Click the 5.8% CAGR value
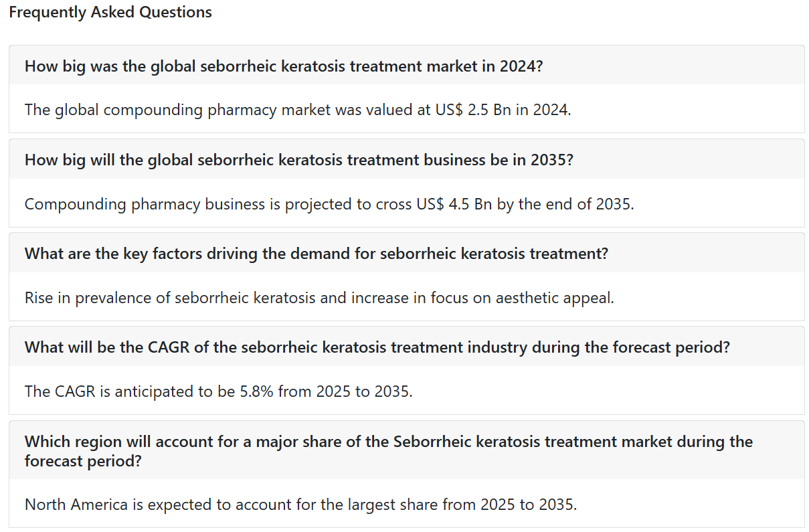This screenshot has height=532, width=809. point(256,391)
